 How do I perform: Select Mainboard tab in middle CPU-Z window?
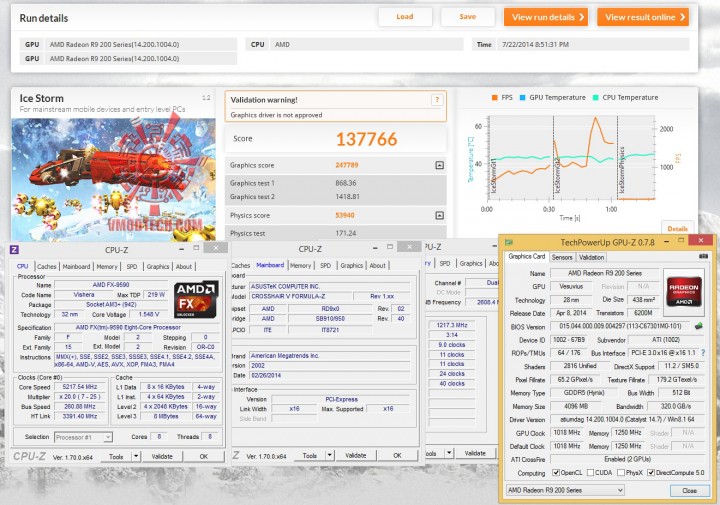point(270,265)
